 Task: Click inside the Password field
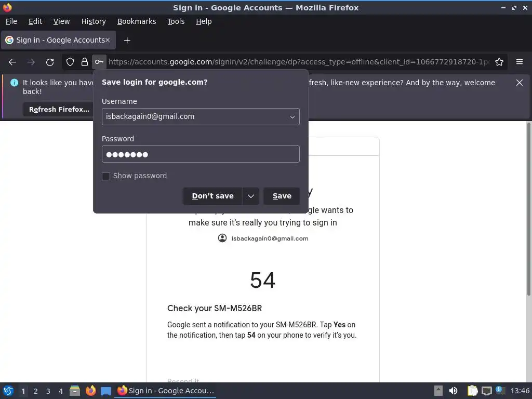pos(201,154)
